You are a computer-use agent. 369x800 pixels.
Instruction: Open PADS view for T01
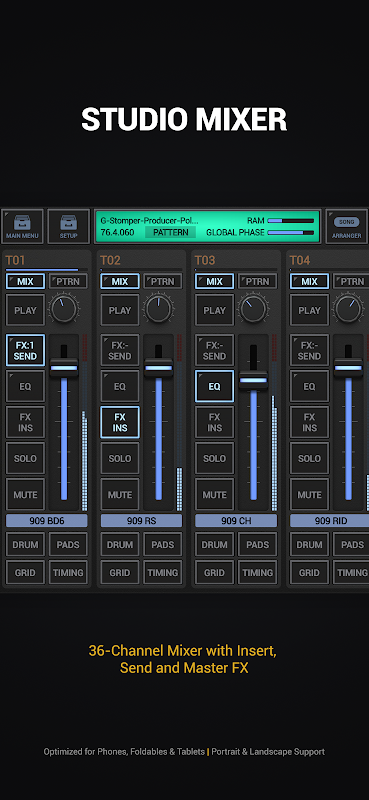click(x=68, y=544)
